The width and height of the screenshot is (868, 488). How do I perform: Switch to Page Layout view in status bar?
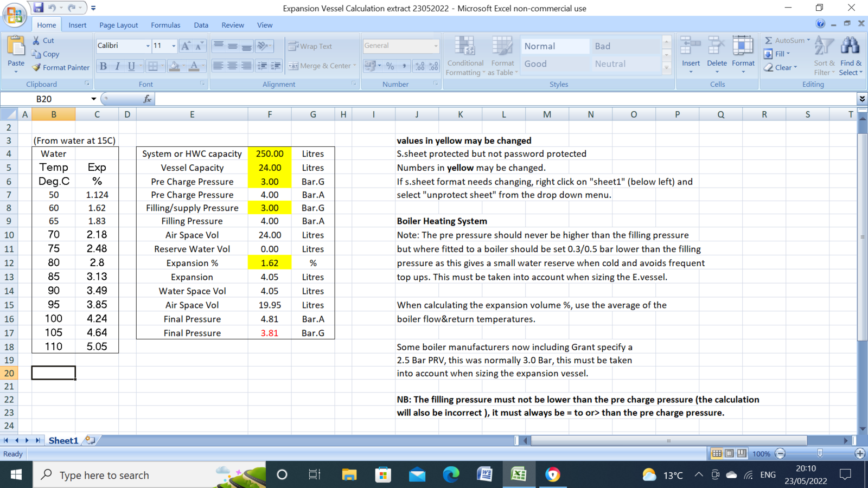click(729, 453)
